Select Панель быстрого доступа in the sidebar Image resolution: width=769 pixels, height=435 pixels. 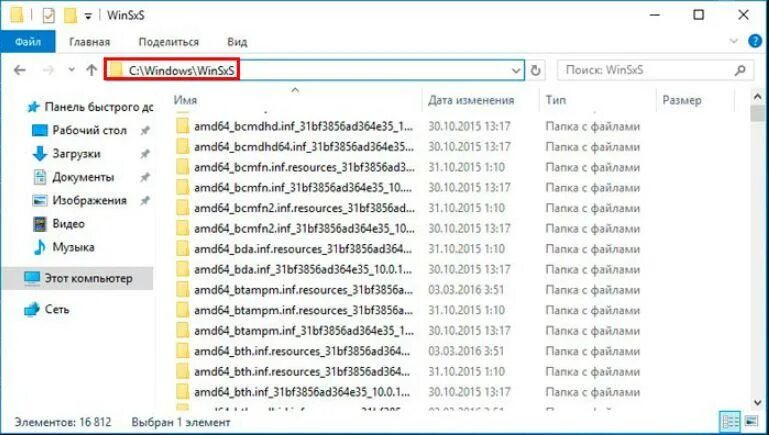[x=99, y=106]
